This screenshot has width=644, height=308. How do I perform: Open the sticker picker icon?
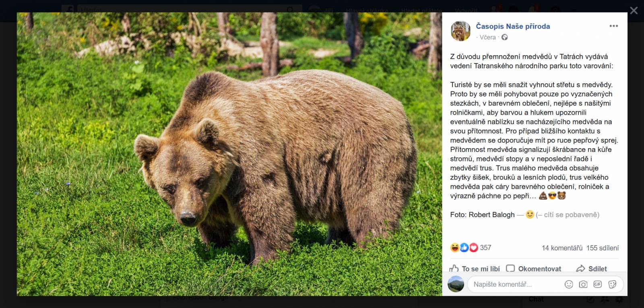pos(612,284)
